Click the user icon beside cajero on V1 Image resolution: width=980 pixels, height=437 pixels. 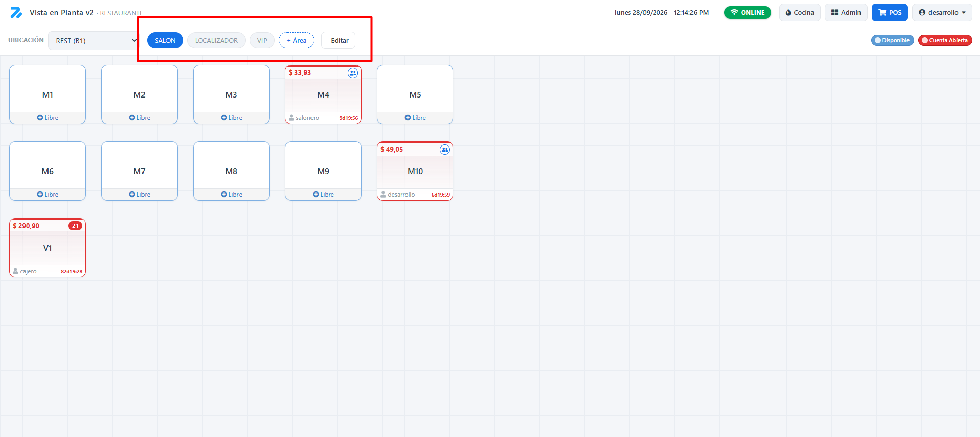(x=15, y=271)
